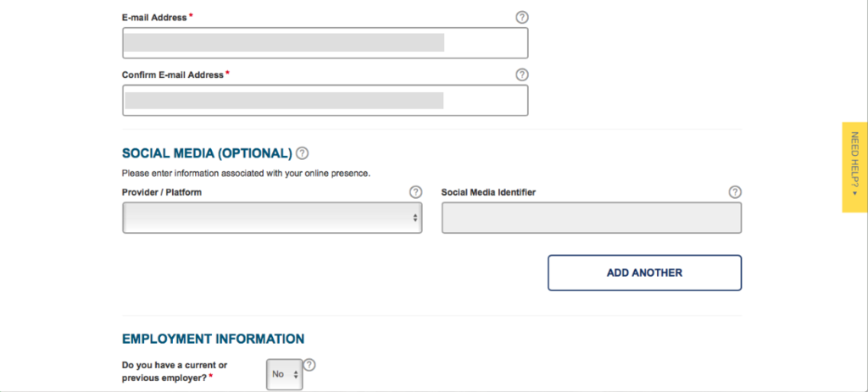Click the 'Confirm E-mail Address' label text
The image size is (868, 392).
[x=173, y=75]
